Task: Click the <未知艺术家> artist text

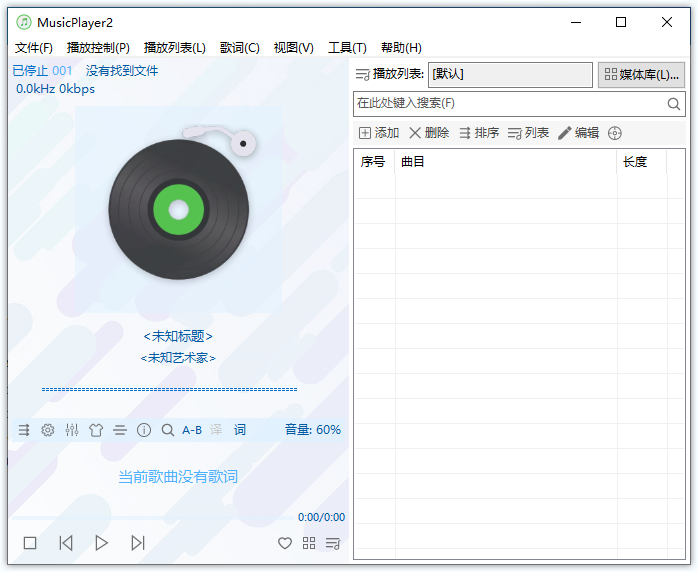Action: coord(178,358)
